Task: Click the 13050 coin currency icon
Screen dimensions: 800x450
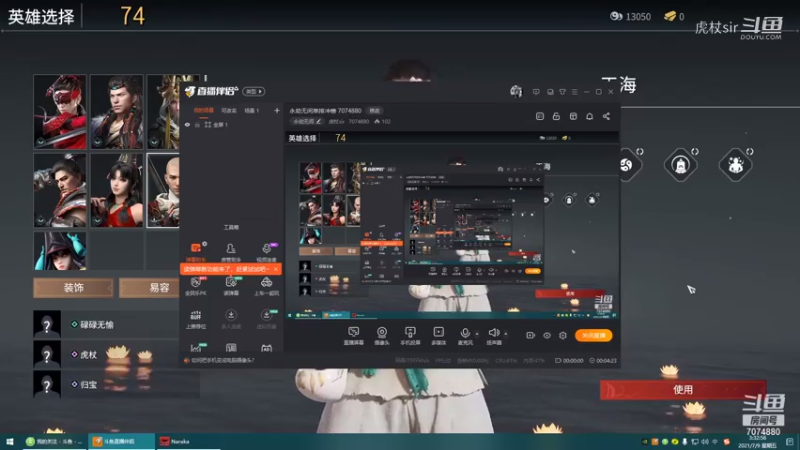Action: coord(616,16)
